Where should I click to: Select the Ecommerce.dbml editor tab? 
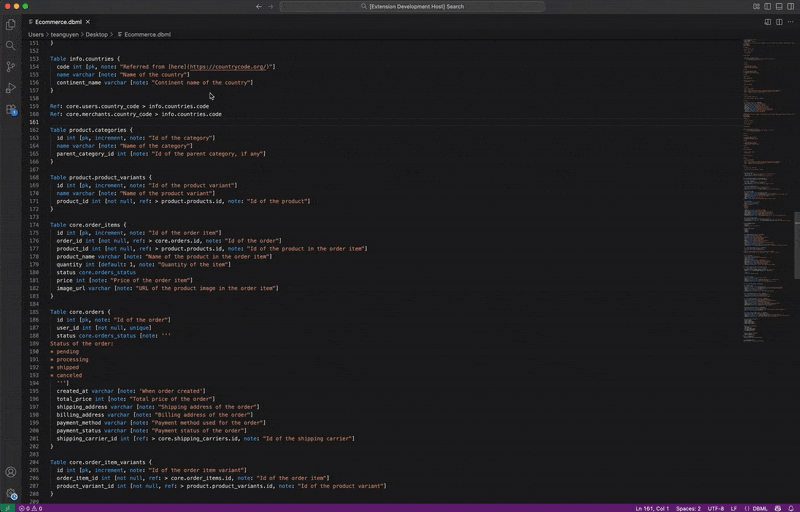(60, 22)
